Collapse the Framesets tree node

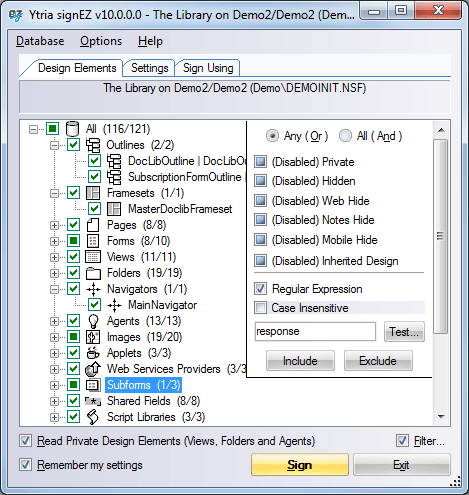coord(54,193)
